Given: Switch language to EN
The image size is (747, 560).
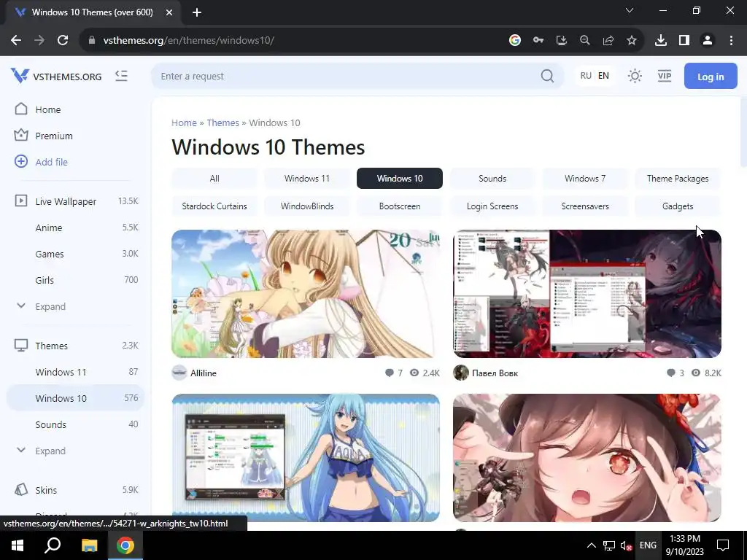Looking at the screenshot, I should 603,76.
